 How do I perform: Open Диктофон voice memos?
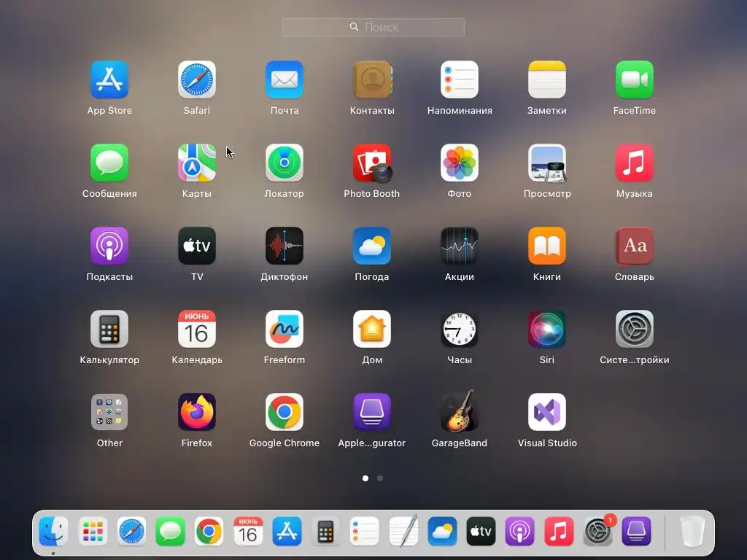click(285, 246)
